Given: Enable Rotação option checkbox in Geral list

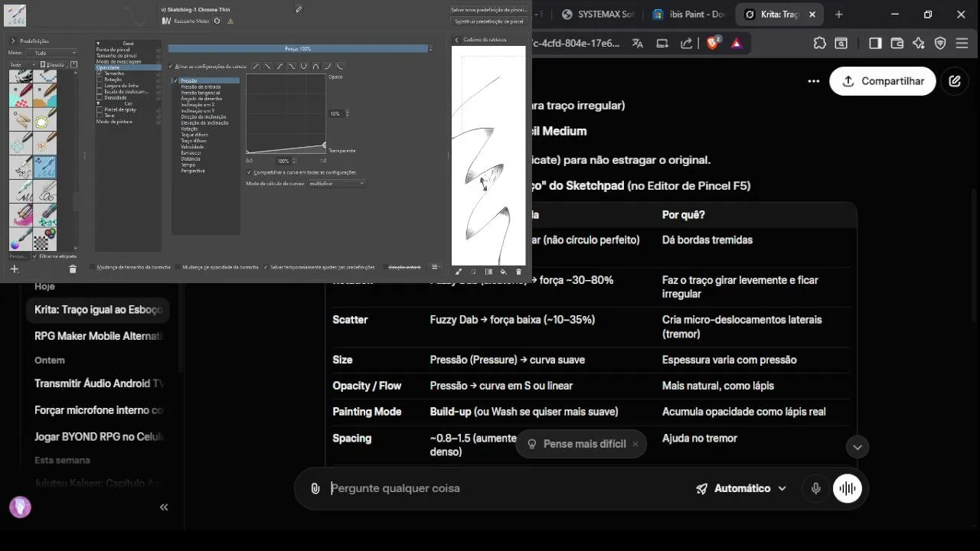Looking at the screenshot, I should [x=100, y=80].
